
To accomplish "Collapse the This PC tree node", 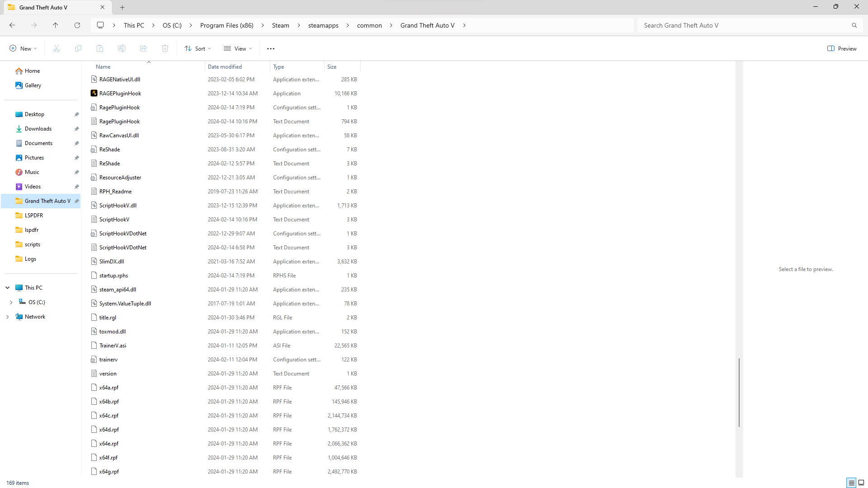I will click(x=8, y=288).
